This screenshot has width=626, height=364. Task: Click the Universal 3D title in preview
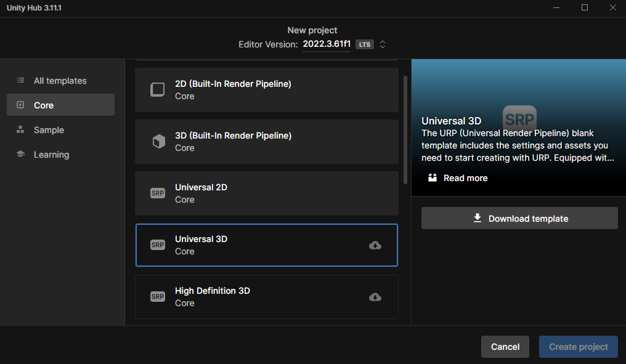click(451, 121)
